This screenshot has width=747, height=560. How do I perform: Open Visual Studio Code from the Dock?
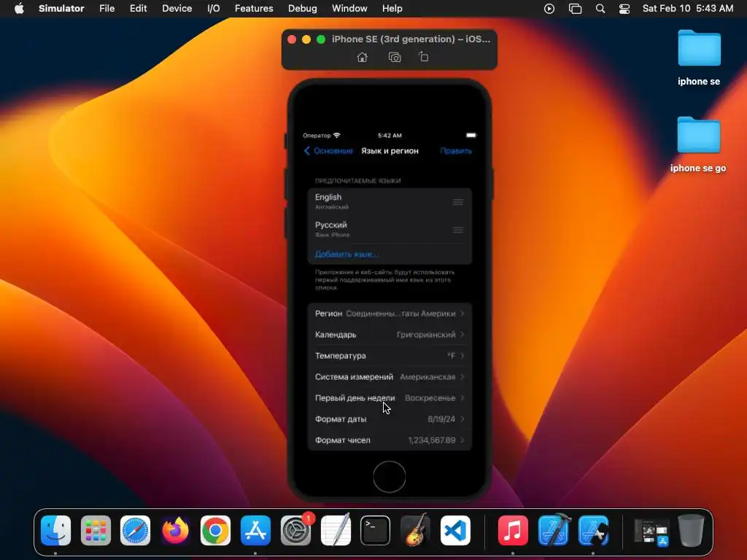click(x=455, y=530)
